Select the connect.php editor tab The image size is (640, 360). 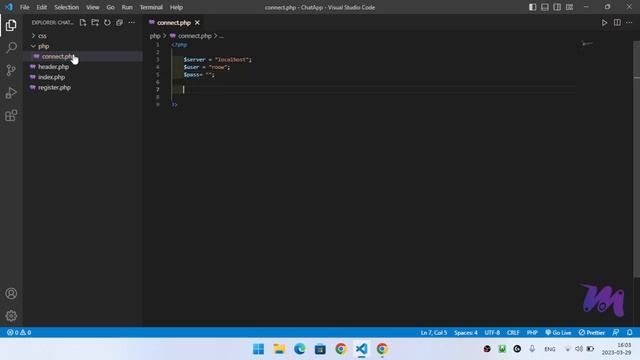(174, 23)
